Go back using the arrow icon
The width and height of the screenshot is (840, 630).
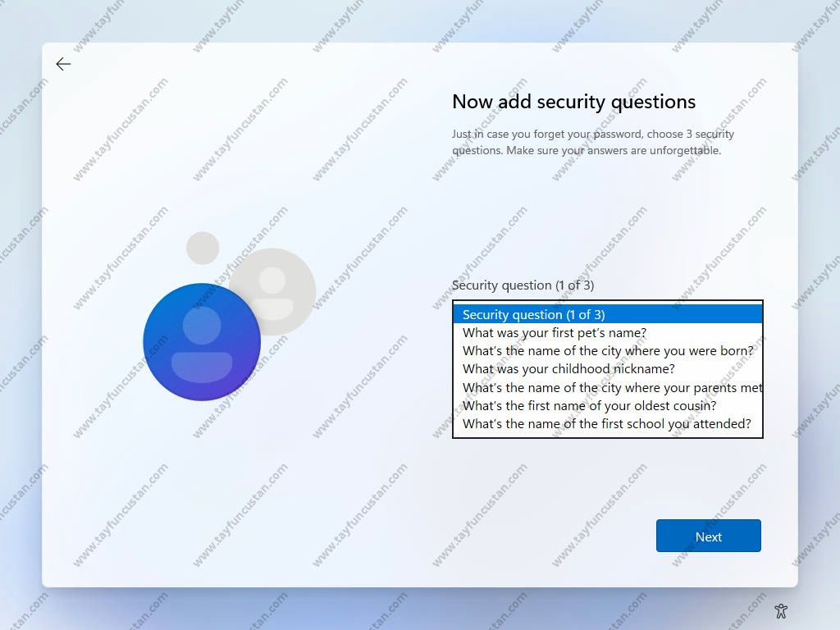click(x=63, y=64)
